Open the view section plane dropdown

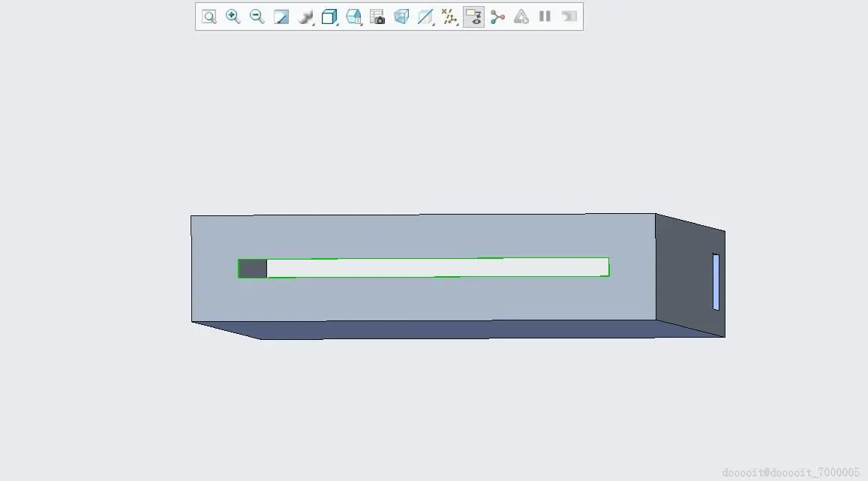(x=425, y=17)
